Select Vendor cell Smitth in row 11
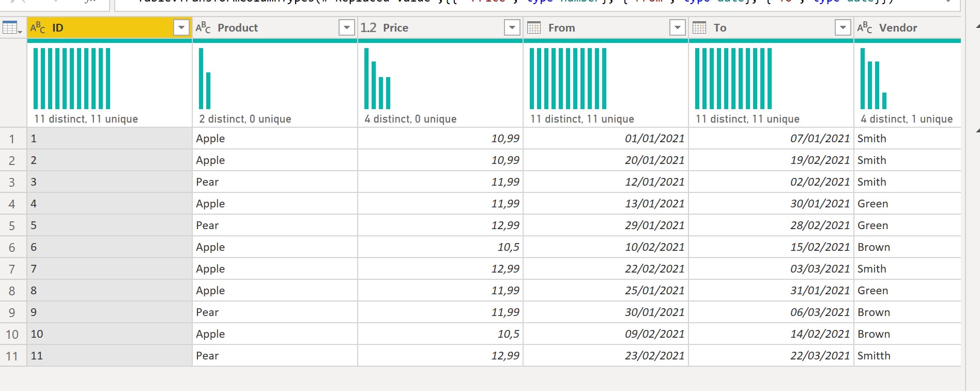The image size is (980, 391). [x=908, y=356]
